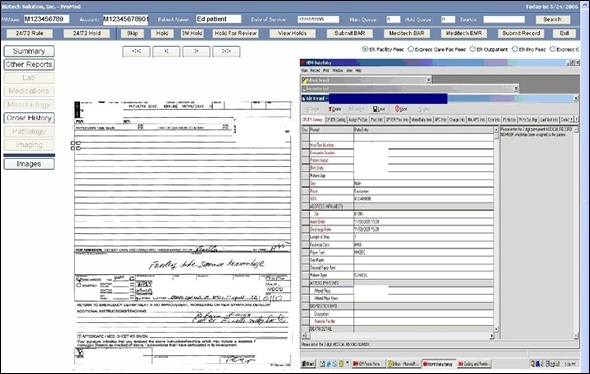Screen dimensions: 590x374
Task: Open the Main menu in HDM Data Entry
Action: tap(304, 70)
